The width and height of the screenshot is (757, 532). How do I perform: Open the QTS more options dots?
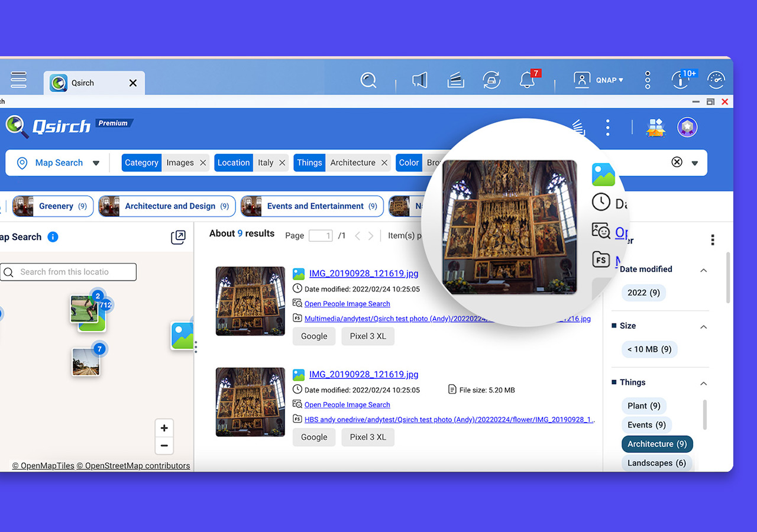(x=648, y=80)
